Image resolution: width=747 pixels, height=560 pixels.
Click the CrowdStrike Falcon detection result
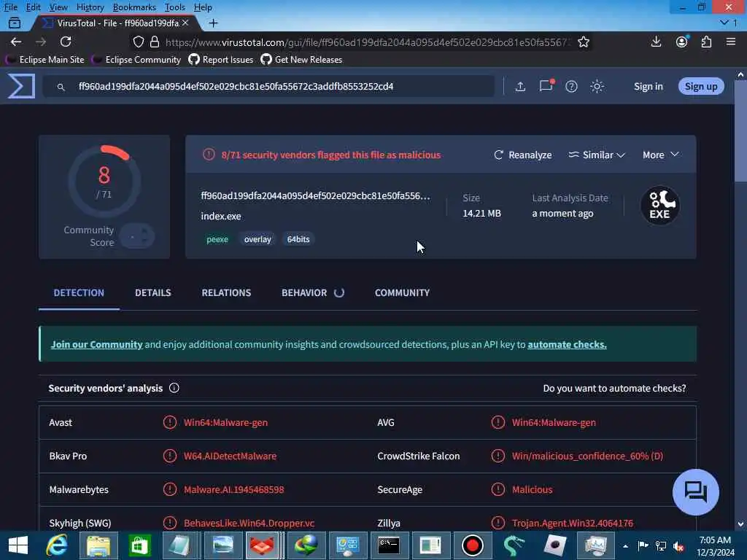pos(587,456)
